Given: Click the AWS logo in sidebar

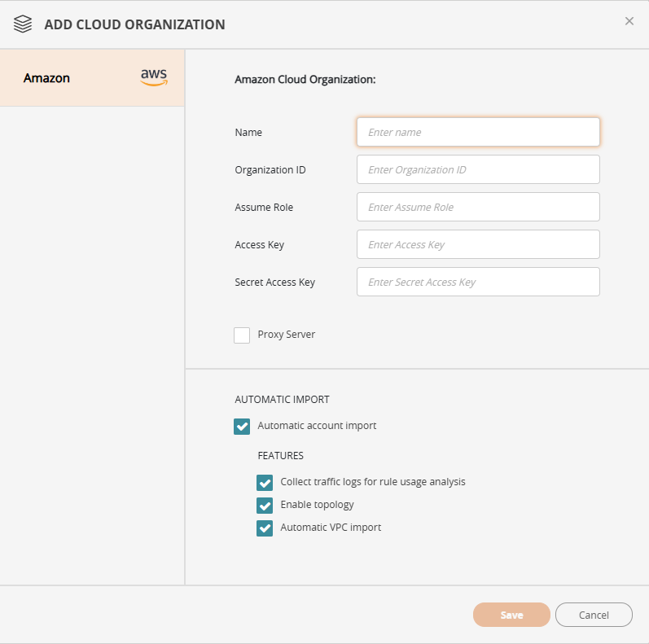Looking at the screenshot, I should coord(153,77).
